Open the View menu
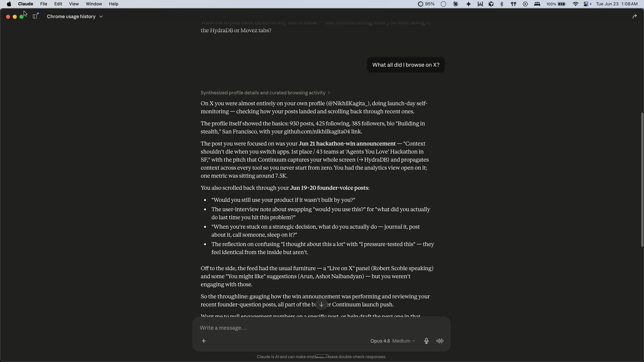Screen dimensions: 644x362 tap(74, 4)
